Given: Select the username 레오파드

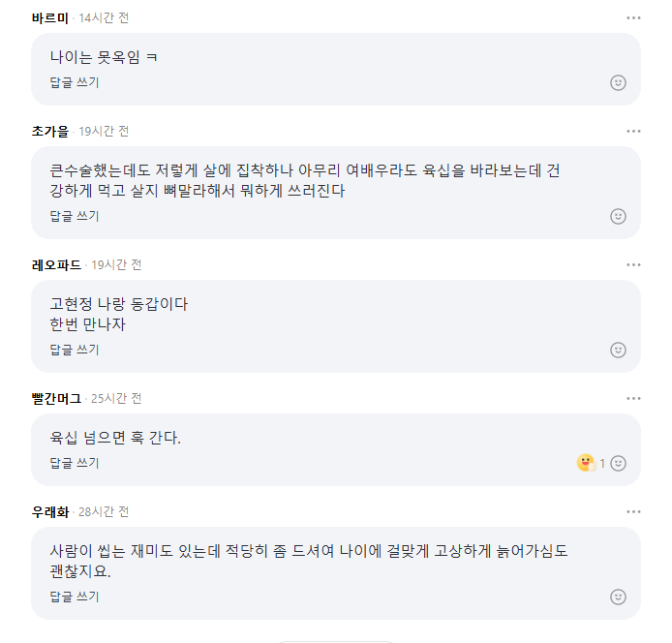Looking at the screenshot, I should [x=58, y=265].
